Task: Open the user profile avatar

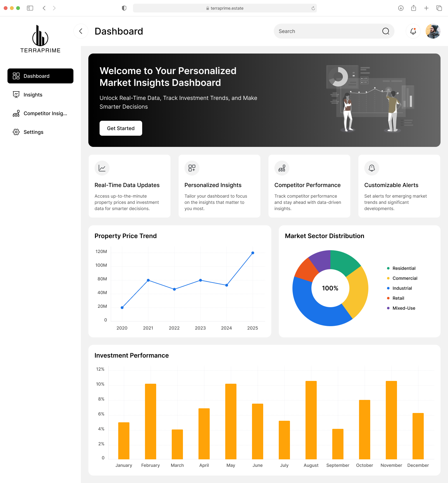Action: (x=433, y=31)
